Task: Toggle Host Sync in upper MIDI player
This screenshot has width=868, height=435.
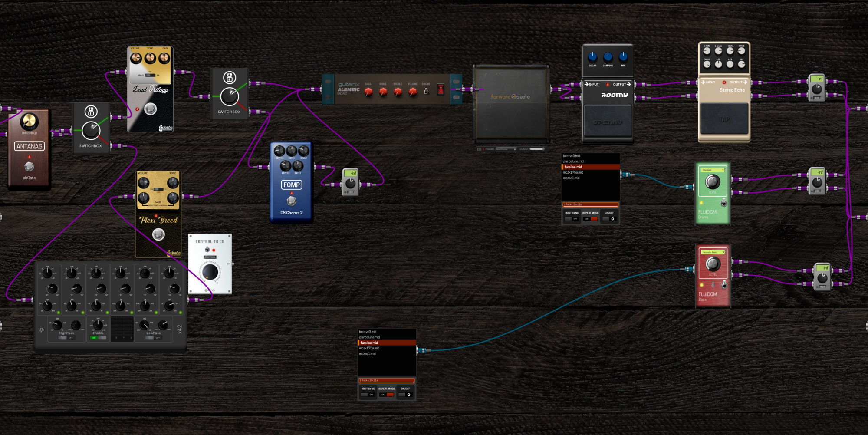Action: coord(572,219)
